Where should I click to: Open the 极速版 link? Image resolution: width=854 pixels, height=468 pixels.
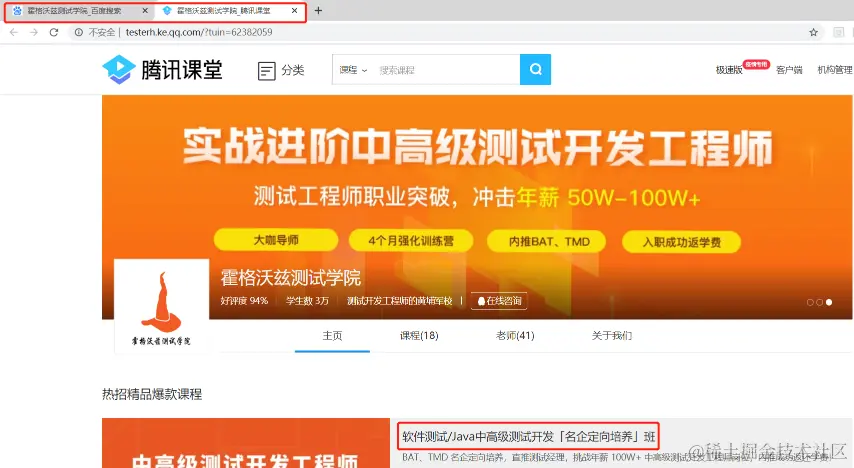coord(729,70)
